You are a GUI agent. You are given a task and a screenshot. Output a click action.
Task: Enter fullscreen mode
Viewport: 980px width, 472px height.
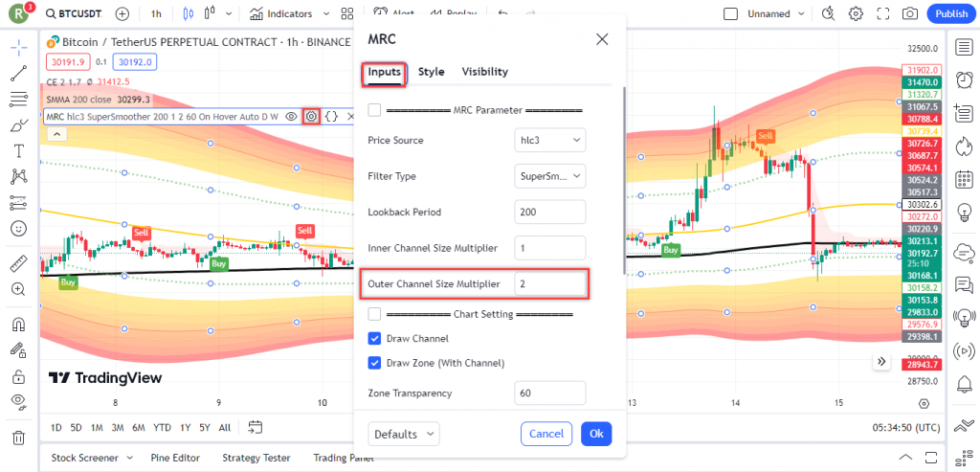tap(883, 13)
